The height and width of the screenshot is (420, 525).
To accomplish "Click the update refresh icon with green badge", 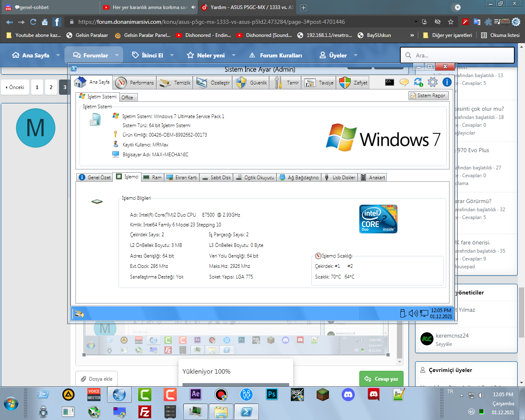I will point(418,82).
